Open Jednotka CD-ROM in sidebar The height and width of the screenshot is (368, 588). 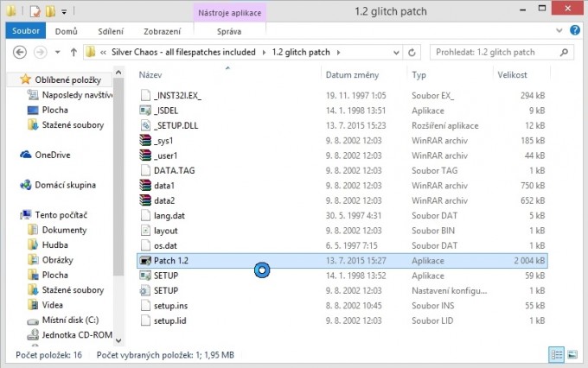pyautogui.click(x=77, y=334)
